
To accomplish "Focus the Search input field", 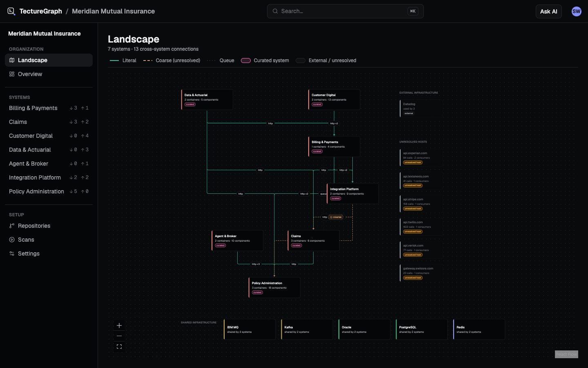I will tap(345, 11).
